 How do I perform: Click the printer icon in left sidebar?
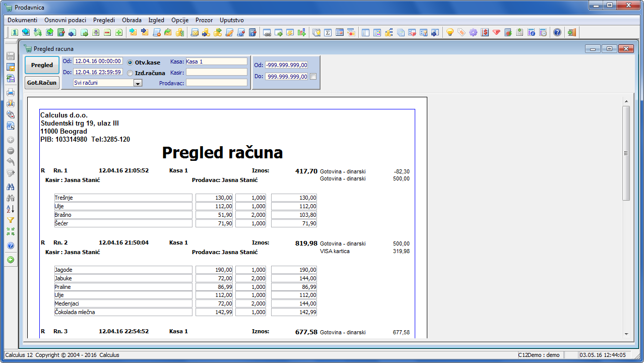pyautogui.click(x=11, y=93)
